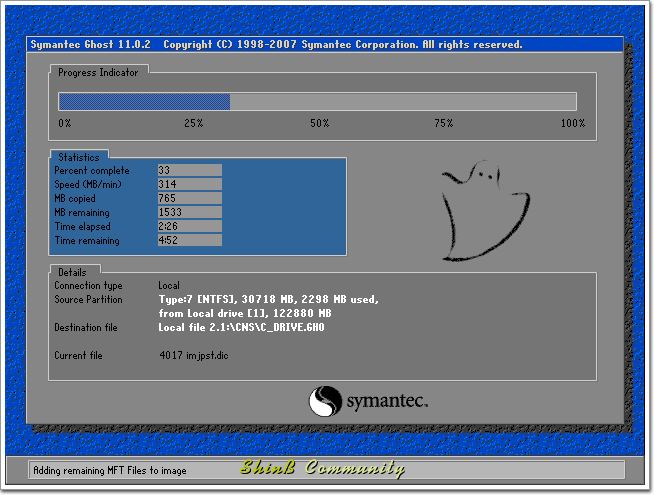Screen dimensions: 654x495
Task: Click the C_DRIVE.GHO destination path
Action: pyautogui.click(x=241, y=327)
